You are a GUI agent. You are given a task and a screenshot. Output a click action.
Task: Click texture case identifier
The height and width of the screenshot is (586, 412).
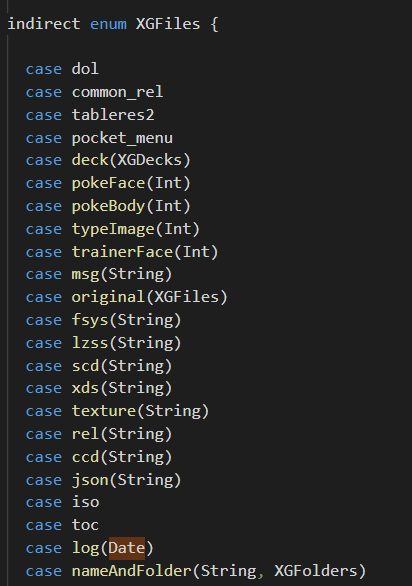click(104, 411)
